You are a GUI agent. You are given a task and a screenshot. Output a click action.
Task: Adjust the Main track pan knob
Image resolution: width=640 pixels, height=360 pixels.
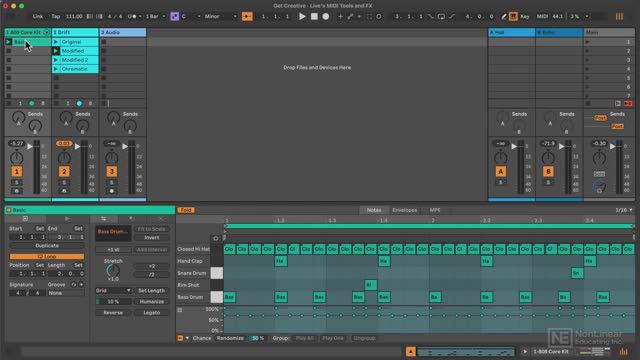click(x=599, y=158)
